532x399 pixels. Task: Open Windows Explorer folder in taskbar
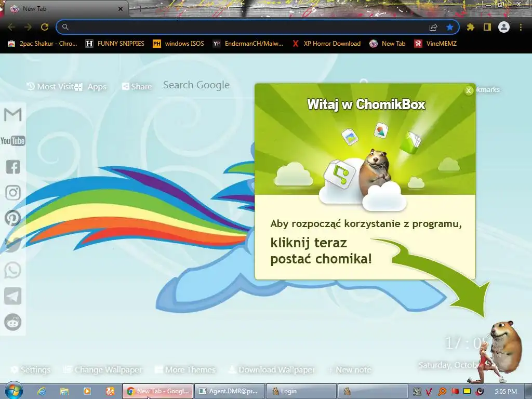[x=64, y=391]
